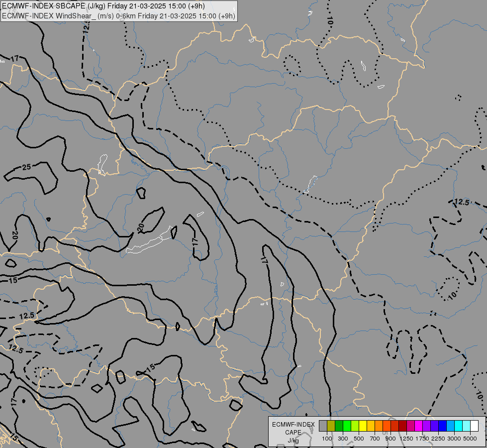Select the 'ECMWF-INDEX WindShear_ (m/s) 0-6km' title line

(118, 15)
